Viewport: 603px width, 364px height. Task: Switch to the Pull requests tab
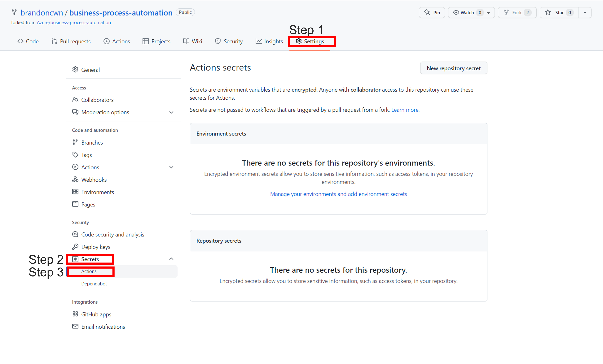coord(71,41)
